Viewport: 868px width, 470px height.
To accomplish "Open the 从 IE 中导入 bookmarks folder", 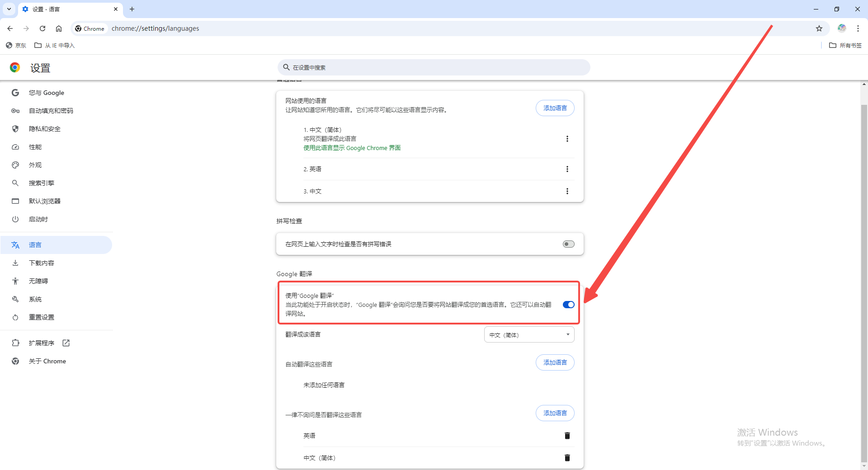I will (x=55, y=45).
